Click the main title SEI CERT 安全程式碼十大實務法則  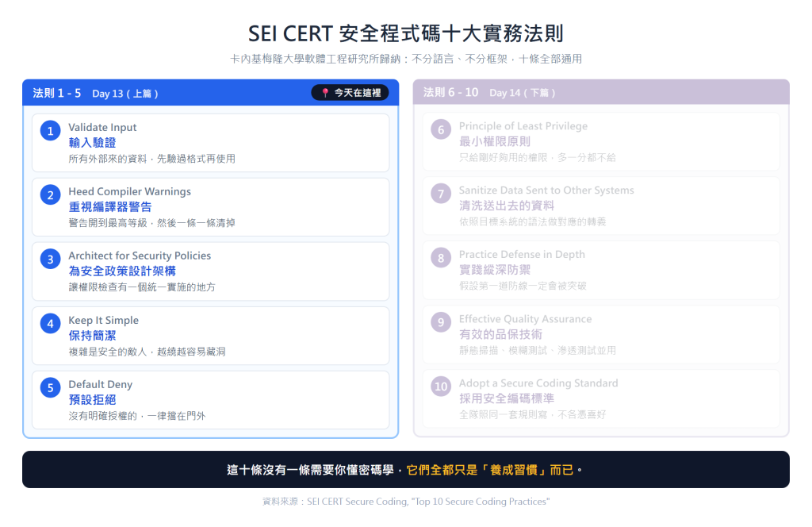coord(406,33)
